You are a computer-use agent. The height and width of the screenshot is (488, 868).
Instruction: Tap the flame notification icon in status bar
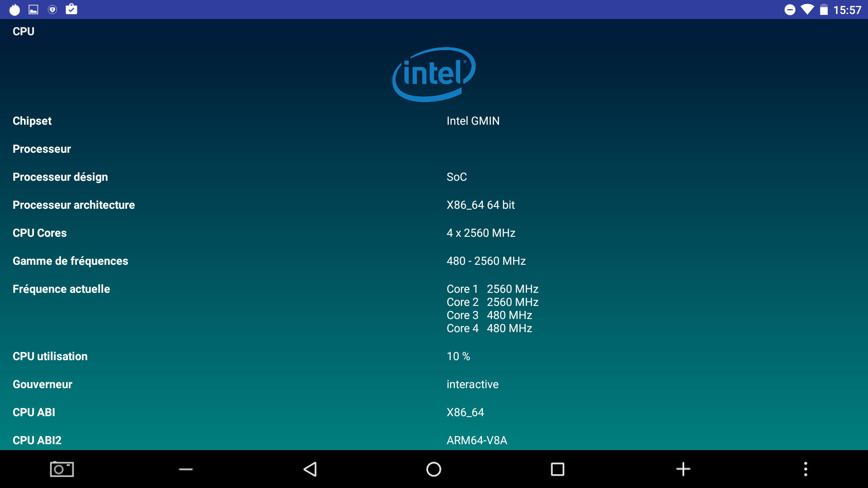pos(14,9)
